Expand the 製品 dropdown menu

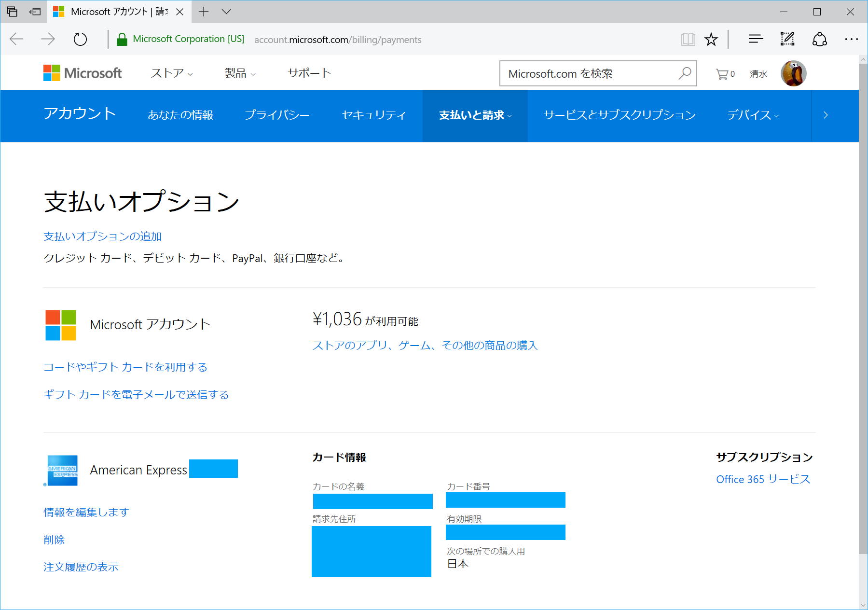click(x=240, y=73)
